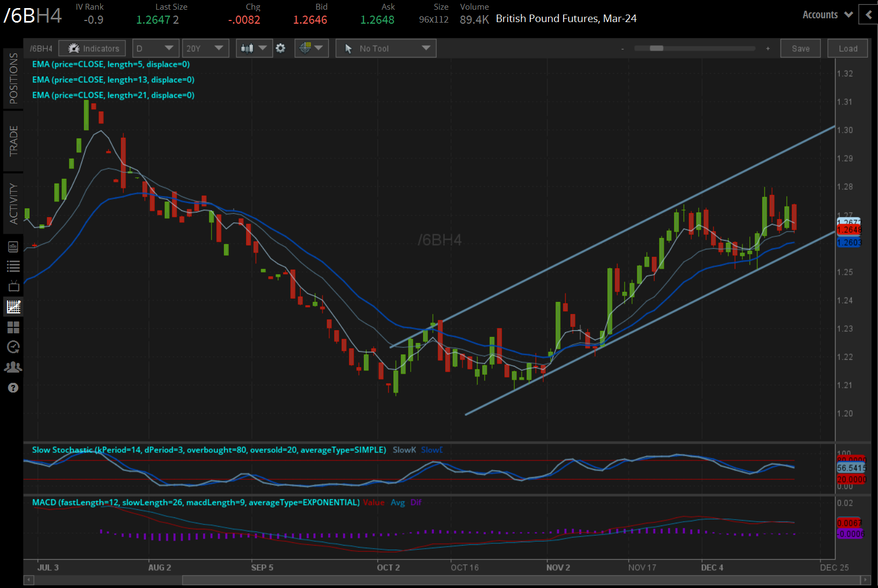Click the chart zoom slider track
The width and height of the screenshot is (878, 588).
[694, 48]
